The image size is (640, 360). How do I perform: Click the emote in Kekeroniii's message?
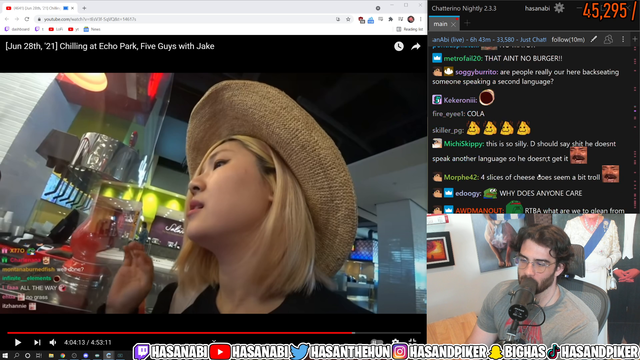(x=487, y=98)
